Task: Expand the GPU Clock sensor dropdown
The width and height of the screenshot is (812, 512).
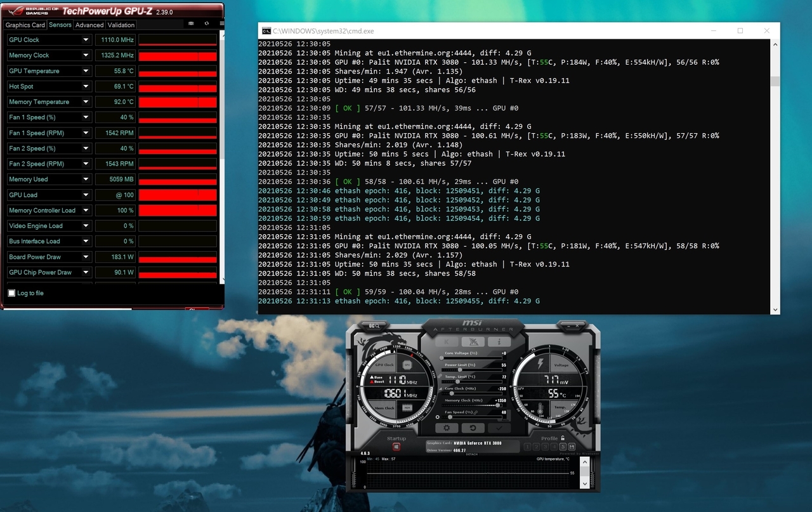Action: point(86,40)
